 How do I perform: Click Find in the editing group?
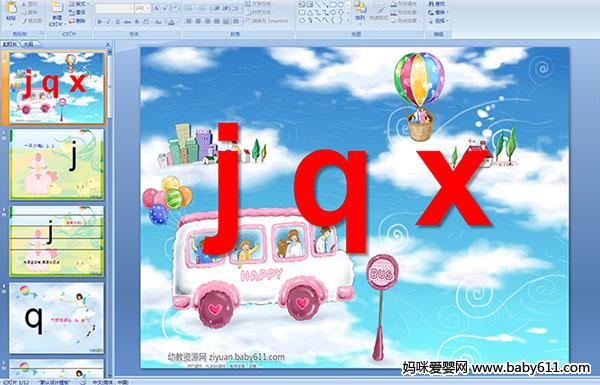pyautogui.click(x=436, y=4)
